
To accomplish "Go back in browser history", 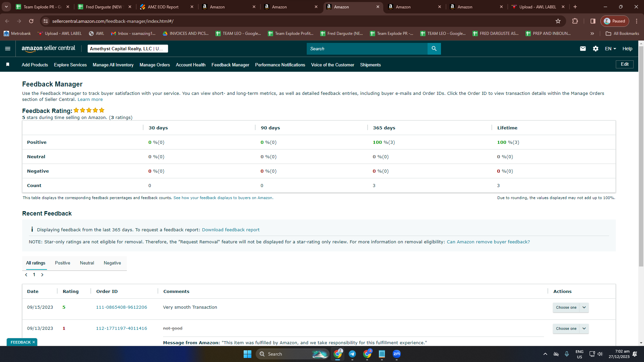I will [7, 21].
